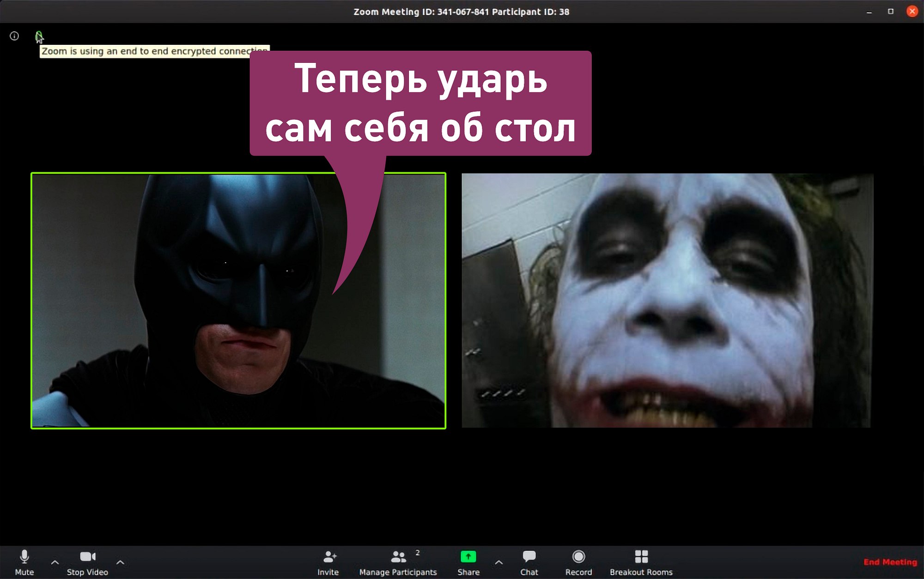Start recording the meeting
Image resolution: width=924 pixels, height=579 pixels.
[x=578, y=562]
